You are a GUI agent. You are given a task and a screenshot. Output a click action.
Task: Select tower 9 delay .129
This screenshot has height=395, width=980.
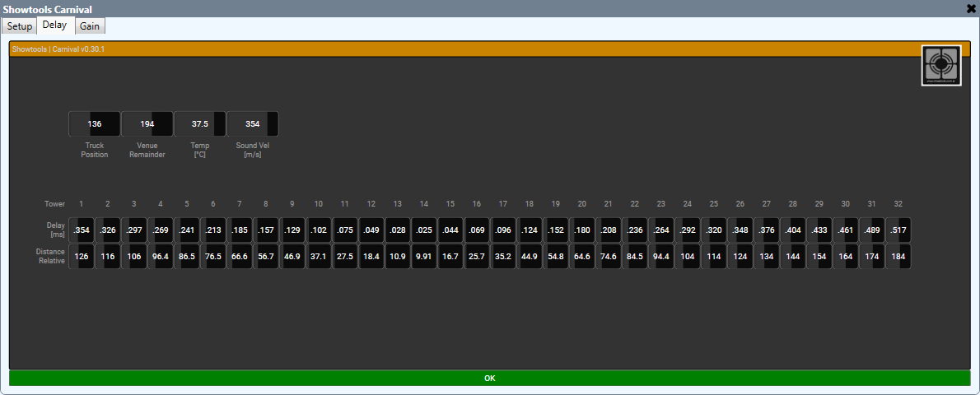click(x=292, y=230)
